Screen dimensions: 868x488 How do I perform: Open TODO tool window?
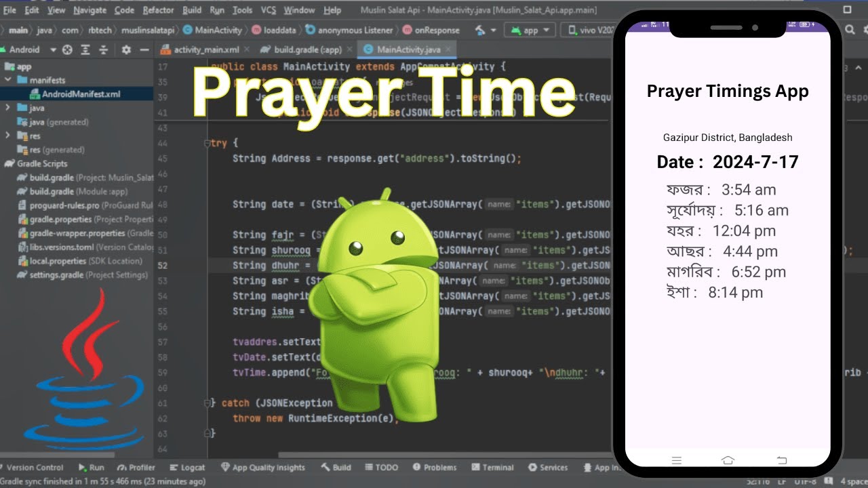coord(381,468)
